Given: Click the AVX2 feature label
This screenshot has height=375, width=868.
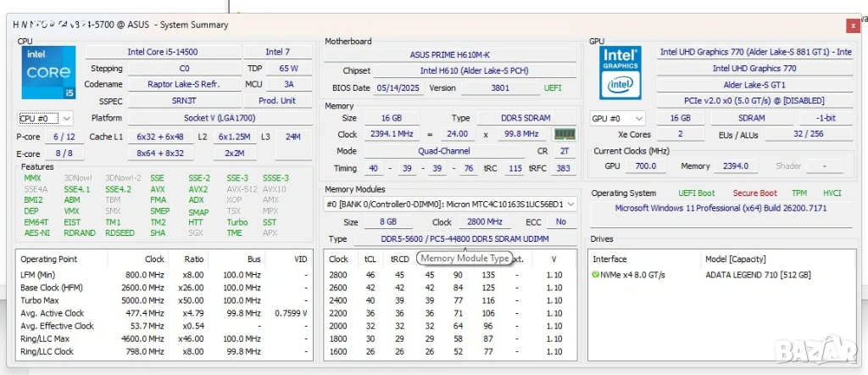Looking at the screenshot, I should (198, 189).
